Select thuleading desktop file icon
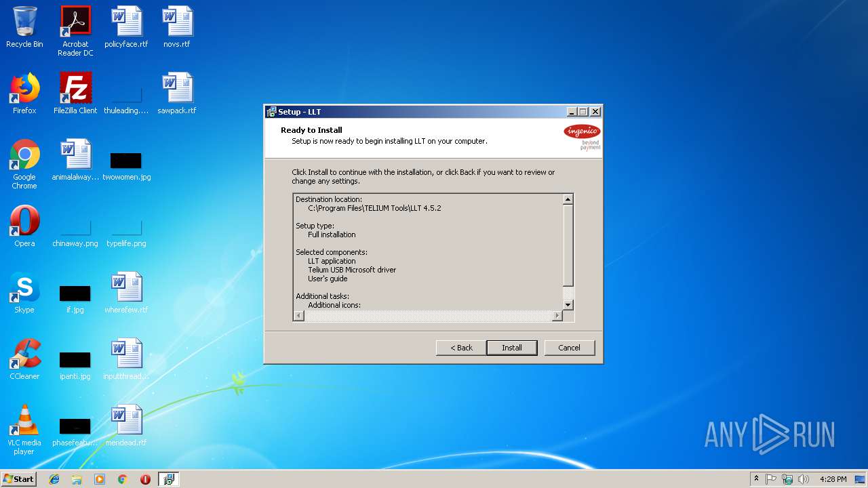Screen dimensions: 868x488 click(x=126, y=94)
